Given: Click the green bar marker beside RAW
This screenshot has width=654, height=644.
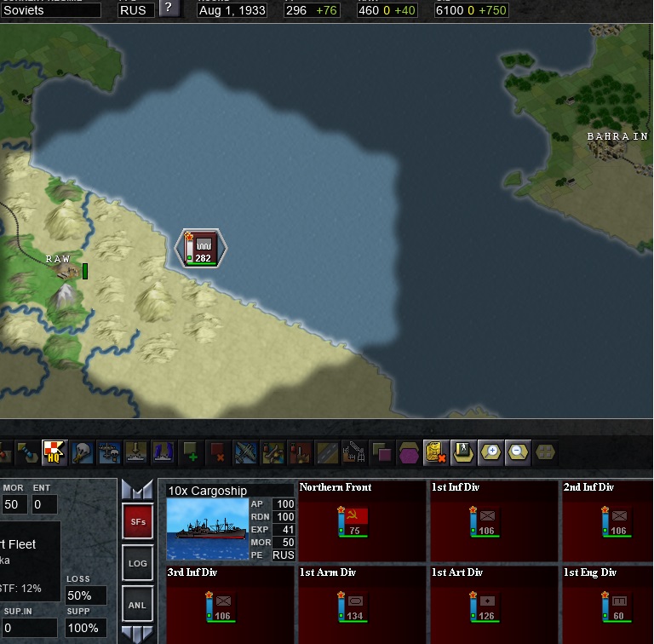Looking at the screenshot, I should point(85,271).
